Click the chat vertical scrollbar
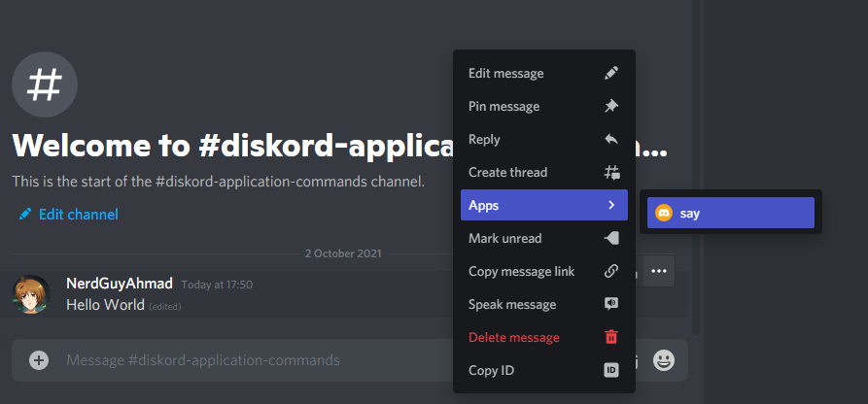The width and height of the screenshot is (868, 404). (696, 166)
